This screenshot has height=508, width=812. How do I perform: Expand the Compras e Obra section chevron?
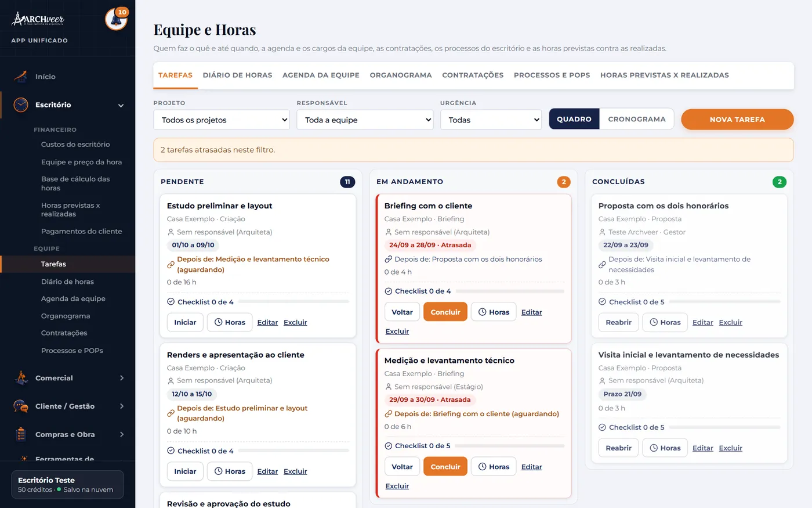point(121,434)
